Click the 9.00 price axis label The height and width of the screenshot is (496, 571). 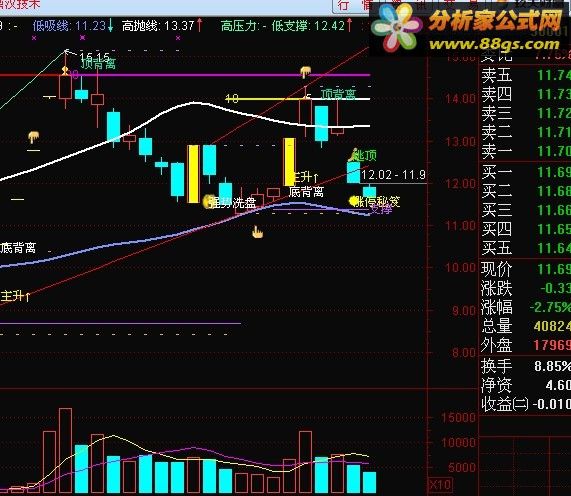pos(463,311)
